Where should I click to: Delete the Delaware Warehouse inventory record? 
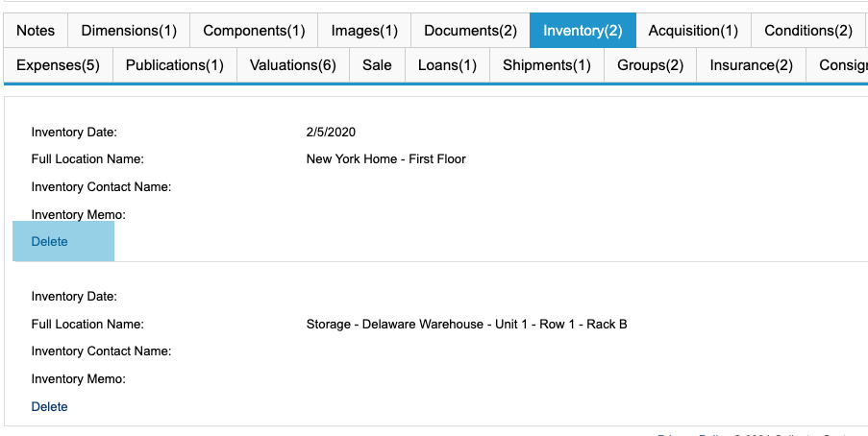(x=50, y=407)
